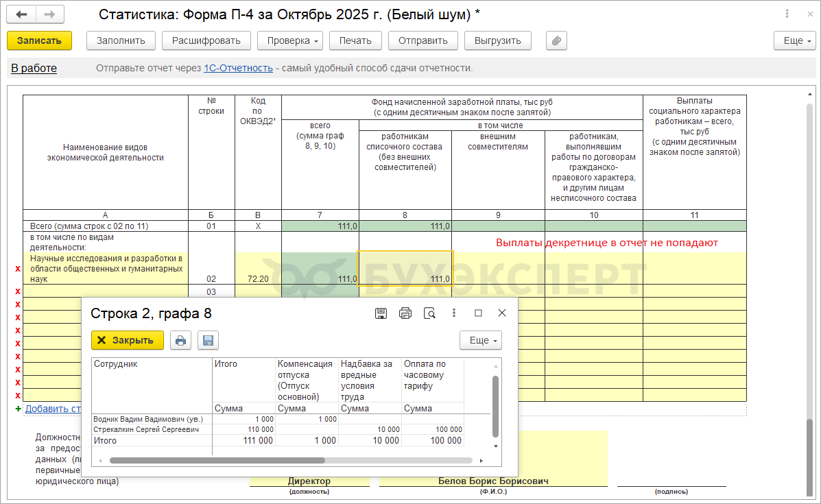Delete row 02 using red x
This screenshot has height=504, width=821.
(x=18, y=269)
